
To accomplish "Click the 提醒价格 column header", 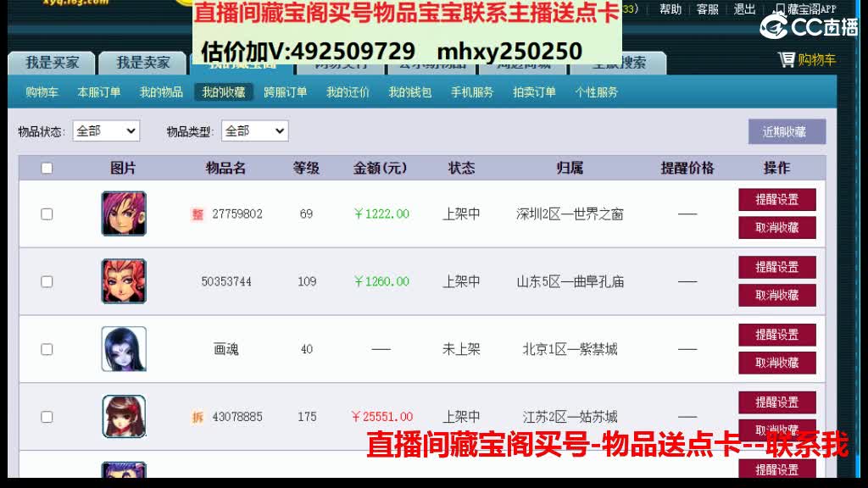I will 687,169.
